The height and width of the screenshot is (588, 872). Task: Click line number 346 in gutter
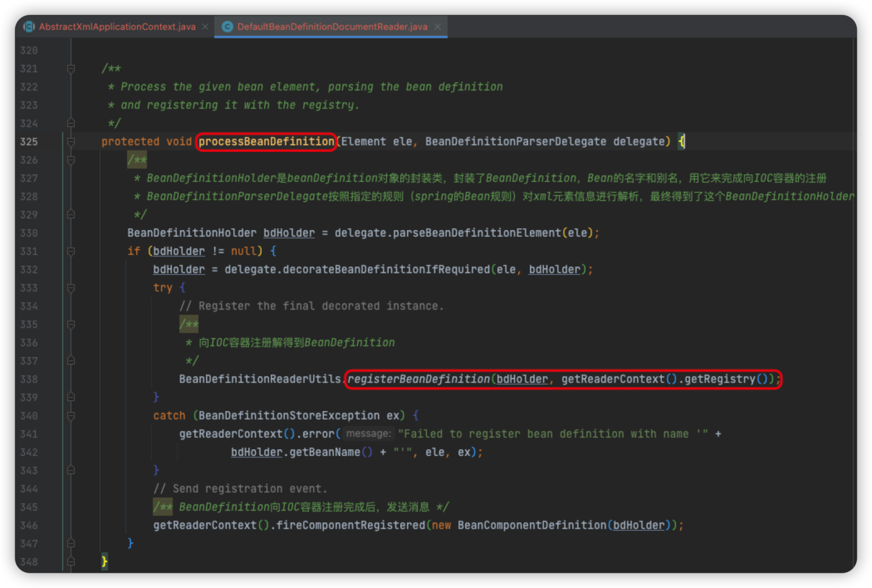point(29,525)
